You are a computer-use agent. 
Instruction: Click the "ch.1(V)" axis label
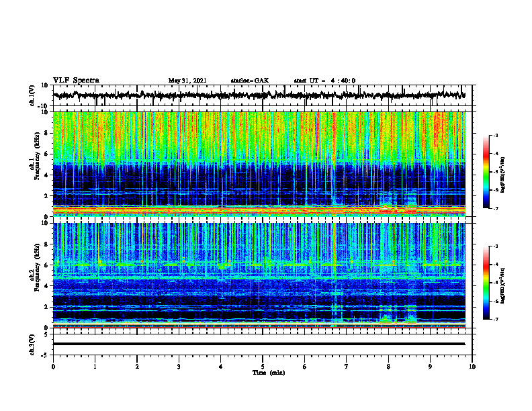point(32,95)
